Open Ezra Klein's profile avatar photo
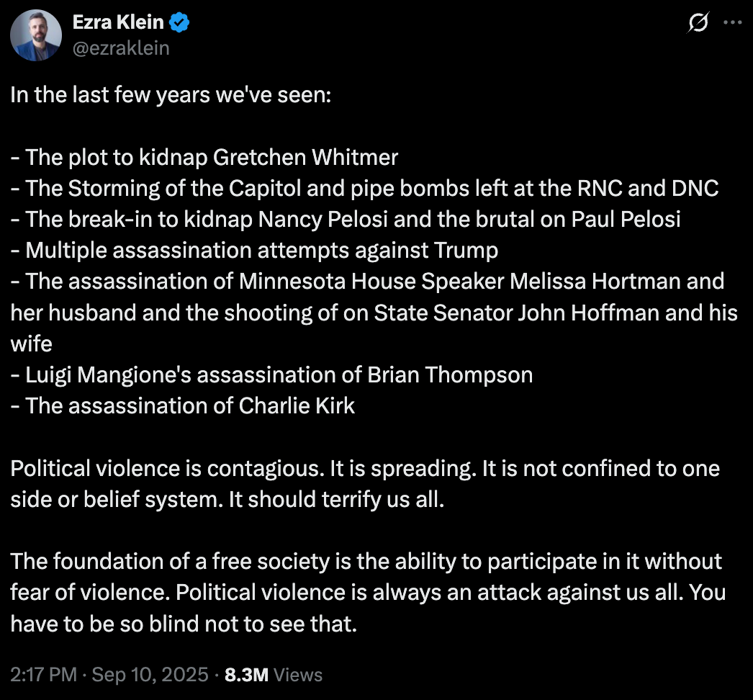This screenshot has width=753, height=700. coord(36,35)
